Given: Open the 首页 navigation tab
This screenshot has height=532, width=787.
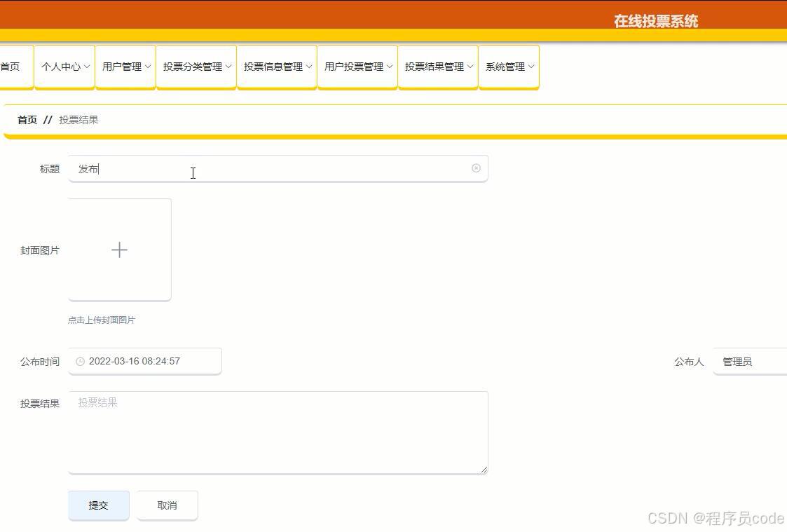Looking at the screenshot, I should (x=16, y=67).
